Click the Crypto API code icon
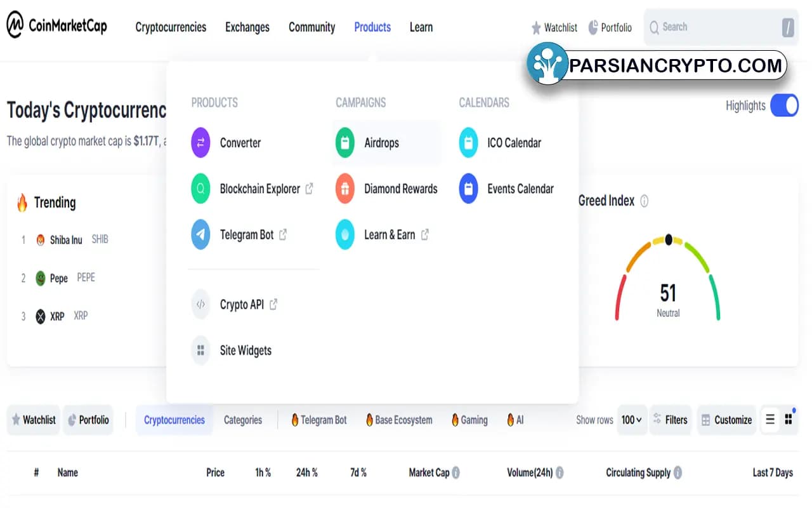The height and width of the screenshot is (508, 812). pyautogui.click(x=200, y=304)
